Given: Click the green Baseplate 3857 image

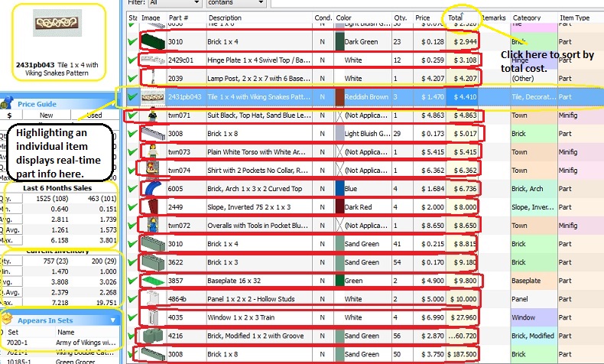Looking at the screenshot, I should (153, 281).
